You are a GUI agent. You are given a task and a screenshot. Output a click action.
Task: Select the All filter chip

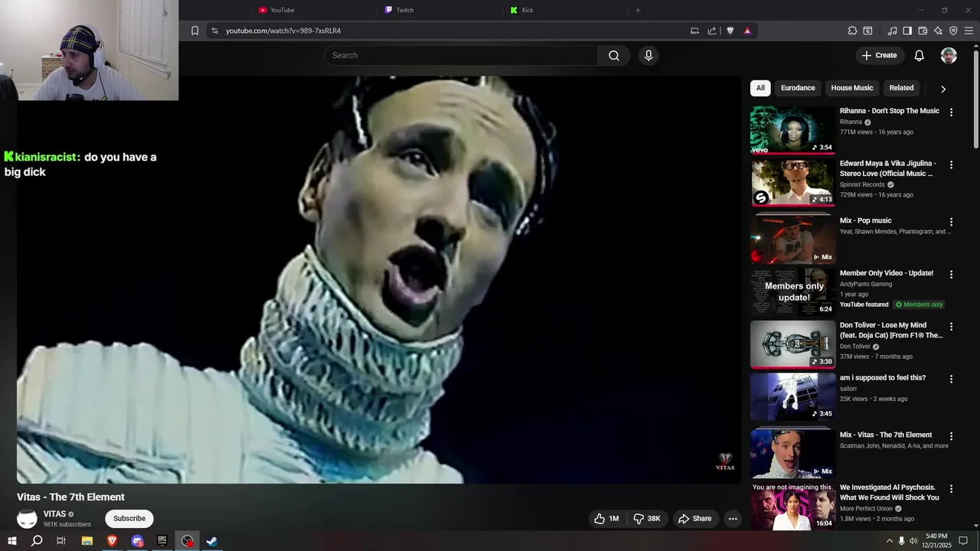[760, 88]
